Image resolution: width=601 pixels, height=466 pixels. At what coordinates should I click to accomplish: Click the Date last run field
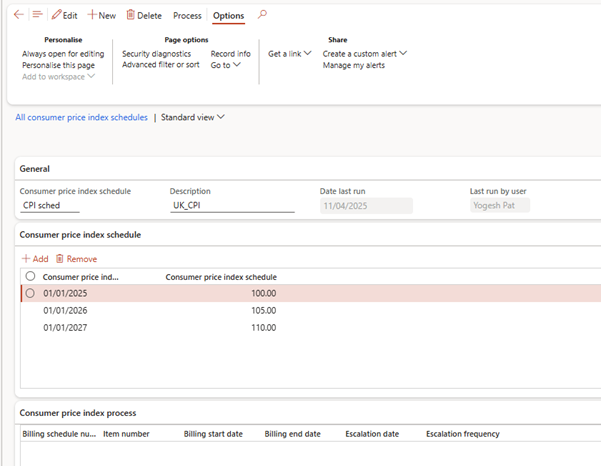tap(366, 206)
